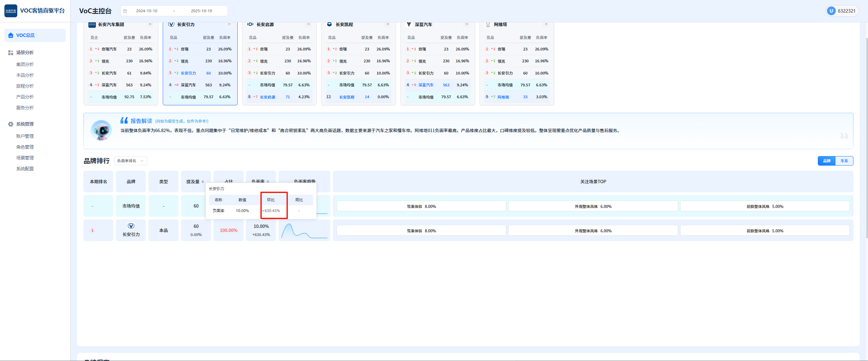Viewport: 868px width, 361px height.
Task: Collapse the 系统管理 menu group
Action: tap(25, 124)
